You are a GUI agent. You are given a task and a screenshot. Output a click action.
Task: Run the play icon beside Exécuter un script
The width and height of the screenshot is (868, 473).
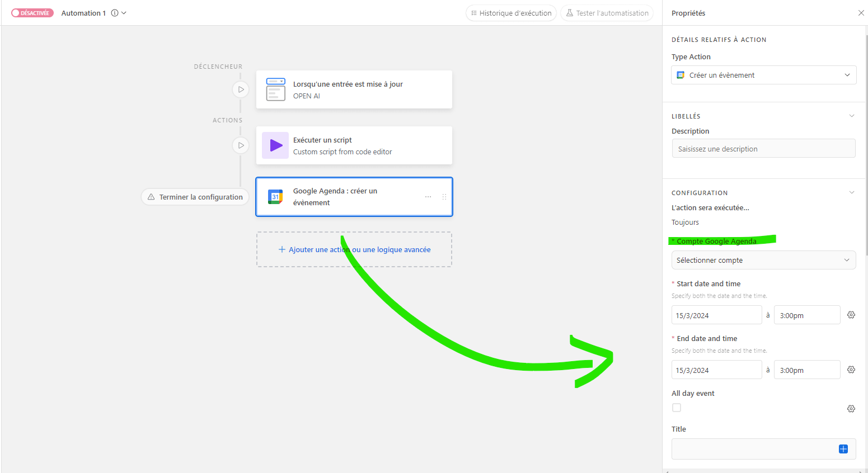(x=241, y=145)
